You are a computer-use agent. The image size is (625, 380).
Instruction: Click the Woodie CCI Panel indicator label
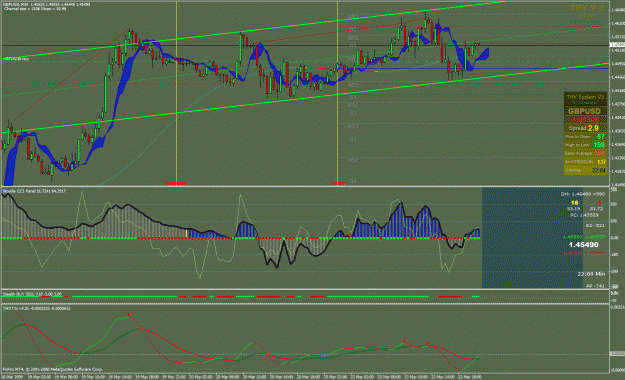pyautogui.click(x=34, y=191)
